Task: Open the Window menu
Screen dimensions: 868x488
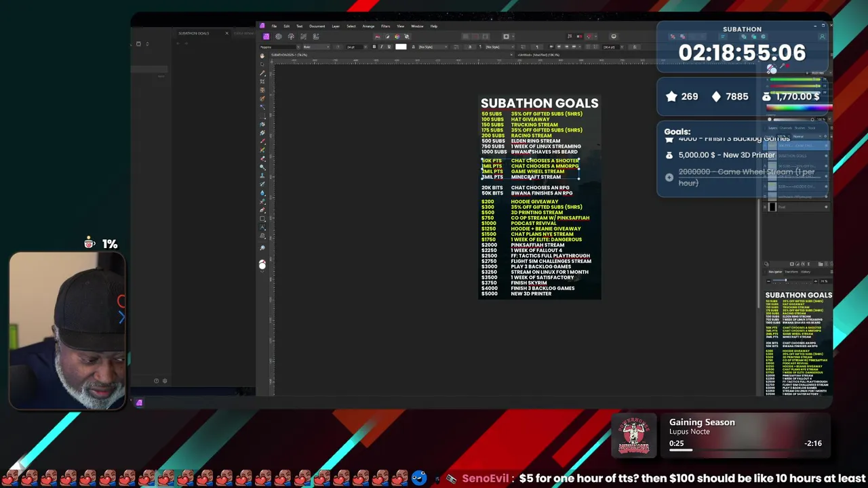Action: 417,26
